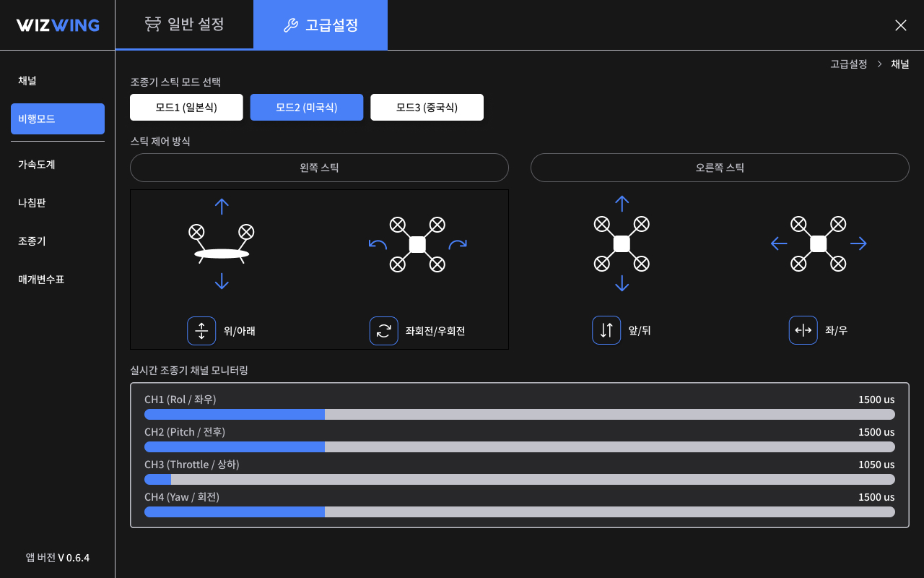Click the 1050 us throttle value

pos(876,465)
